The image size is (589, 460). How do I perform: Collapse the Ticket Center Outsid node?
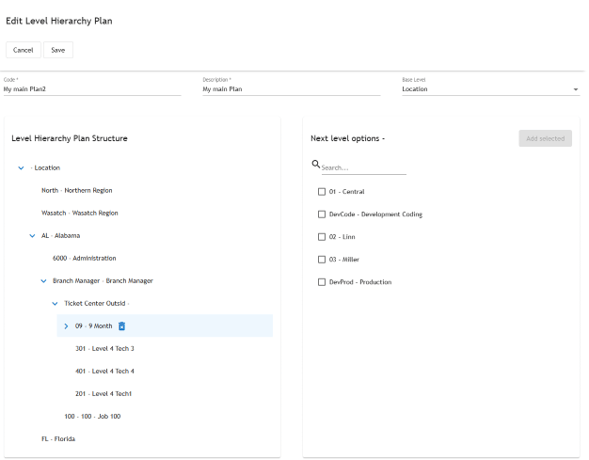pos(55,303)
